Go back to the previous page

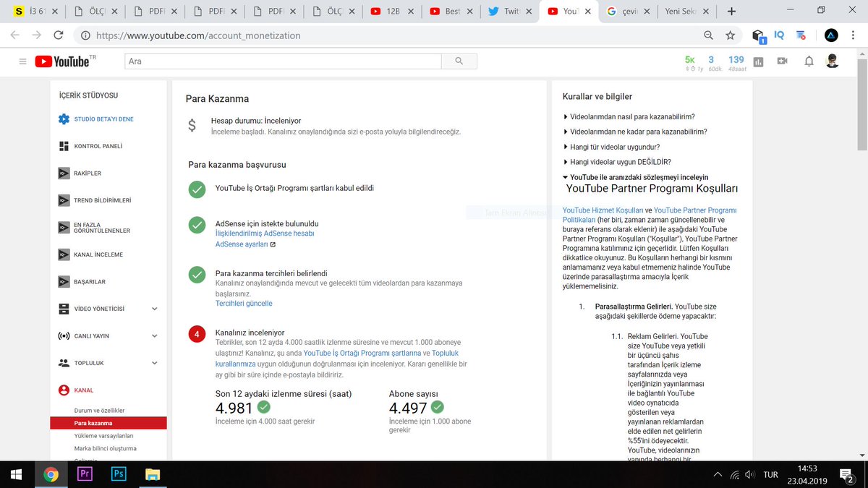(x=14, y=35)
